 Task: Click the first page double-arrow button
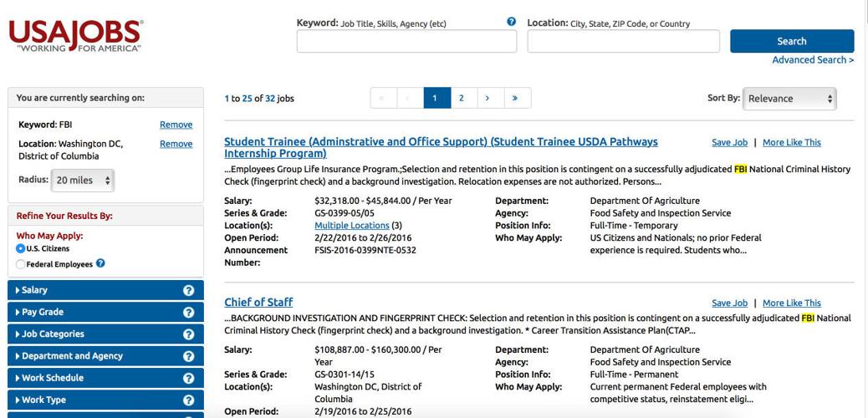pos(380,98)
